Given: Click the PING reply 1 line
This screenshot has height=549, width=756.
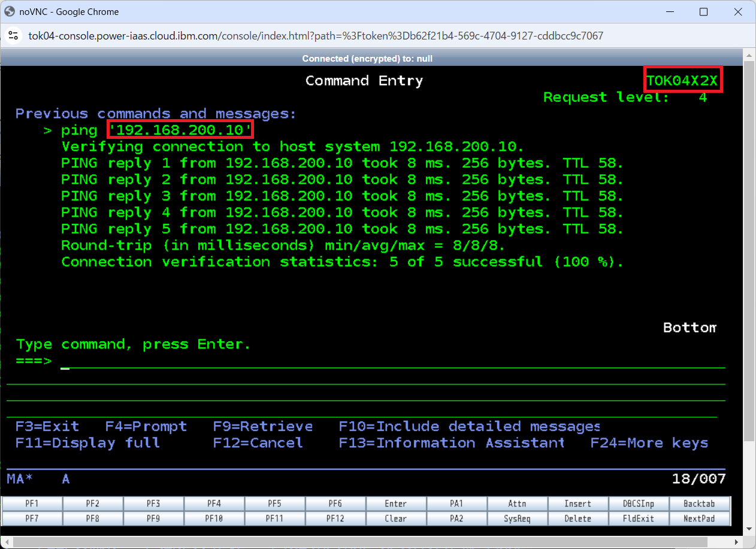Looking at the screenshot, I should click(343, 163).
